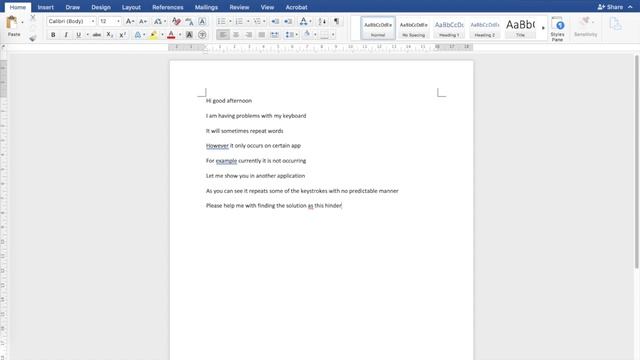The height and width of the screenshot is (360, 640).
Task: Apply yellow text highlight color
Action: pos(153,35)
